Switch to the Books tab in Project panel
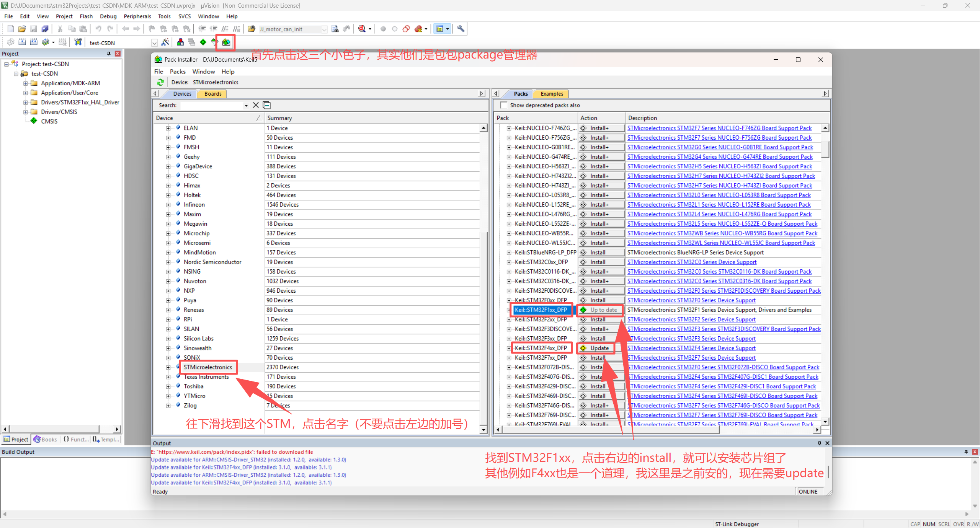 46,439
